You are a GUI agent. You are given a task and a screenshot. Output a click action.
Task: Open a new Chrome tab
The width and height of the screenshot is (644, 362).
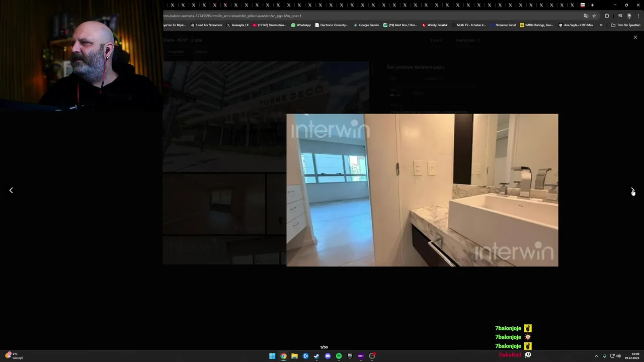tap(592, 5)
